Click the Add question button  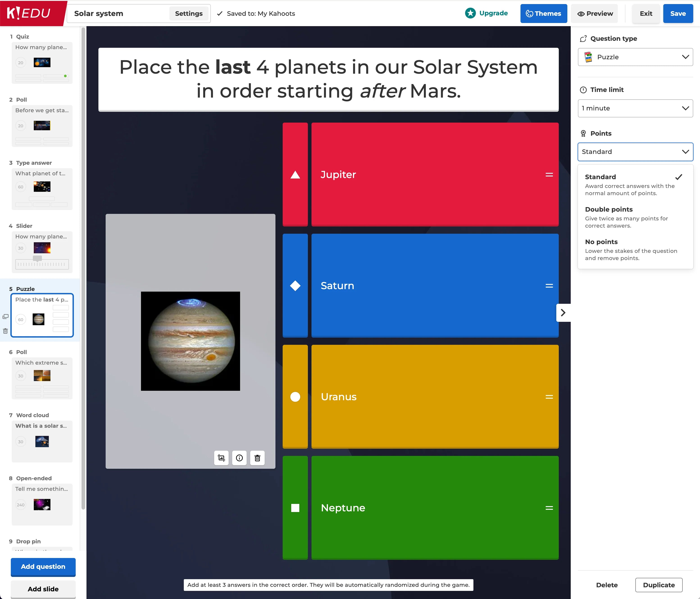(x=43, y=567)
